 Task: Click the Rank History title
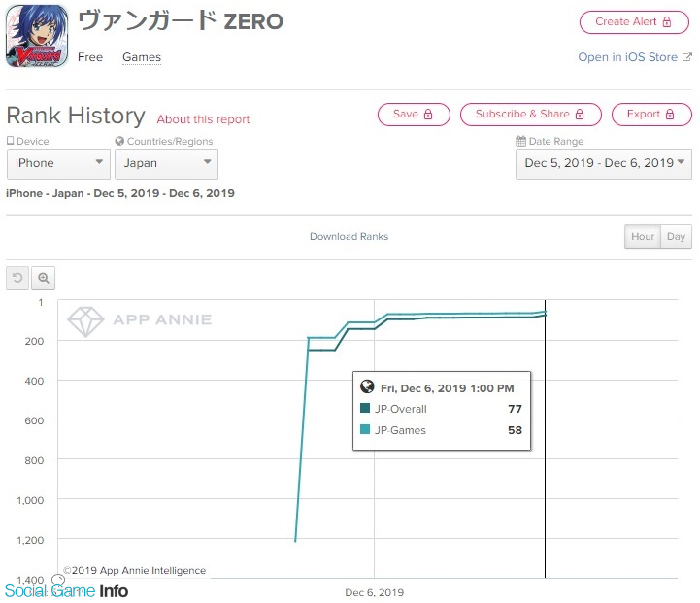point(76,116)
